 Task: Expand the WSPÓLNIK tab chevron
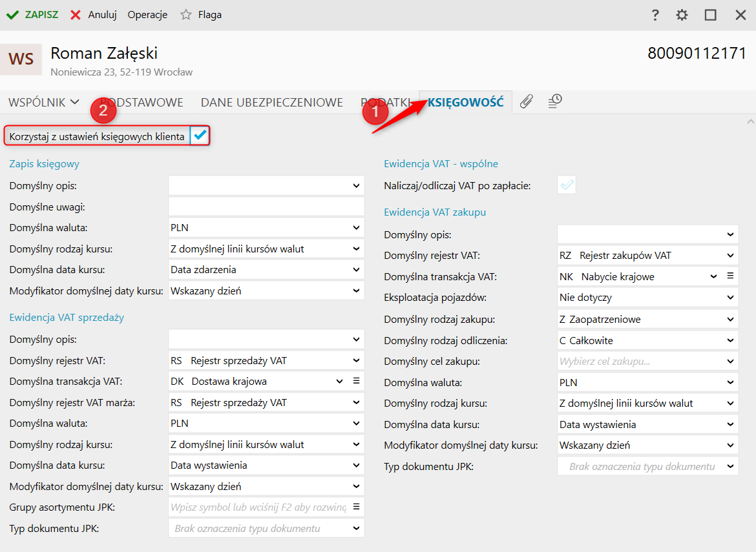coord(75,102)
